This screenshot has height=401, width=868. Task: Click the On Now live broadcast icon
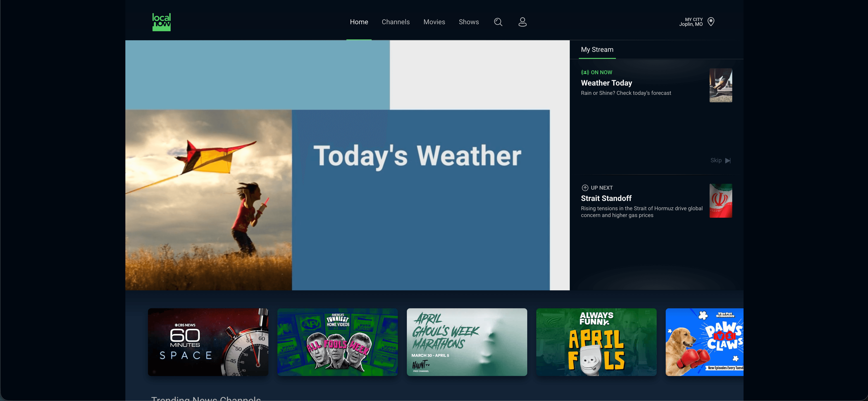click(x=585, y=72)
